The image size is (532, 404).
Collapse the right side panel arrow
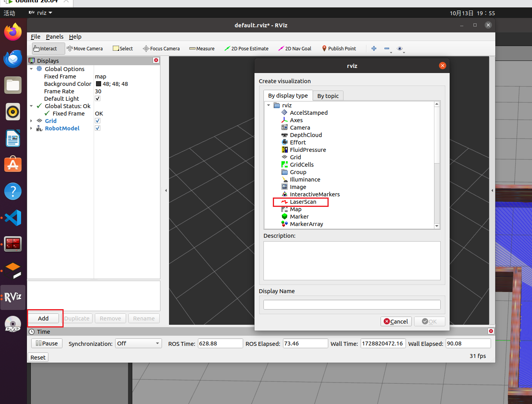pos(492,190)
